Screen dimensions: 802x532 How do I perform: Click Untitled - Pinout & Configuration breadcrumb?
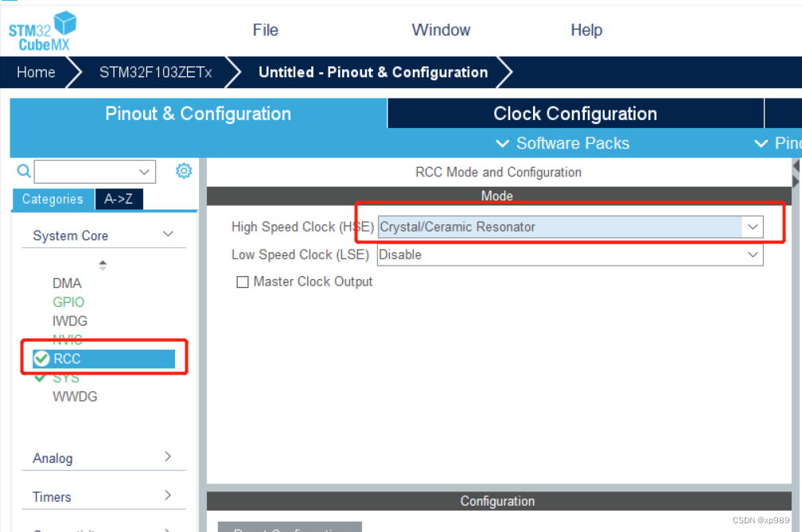point(373,72)
